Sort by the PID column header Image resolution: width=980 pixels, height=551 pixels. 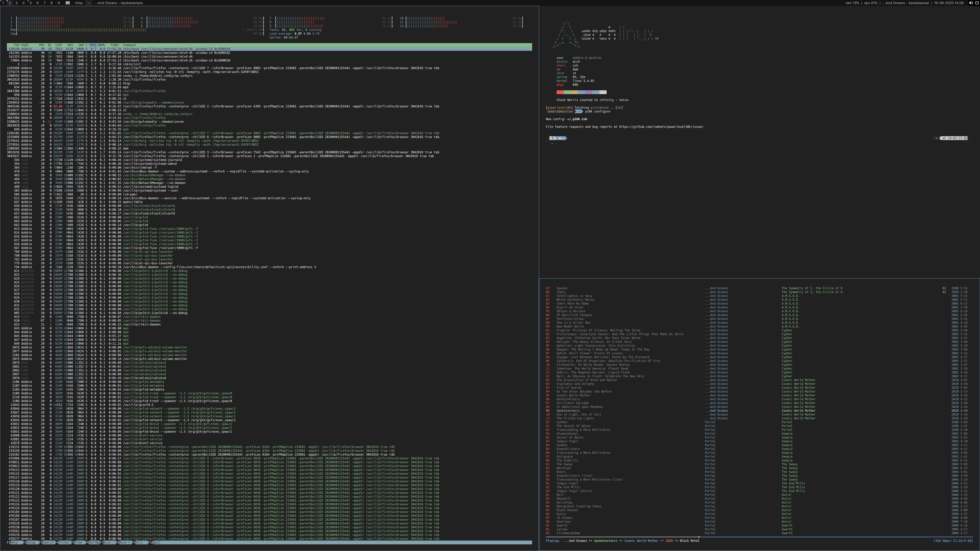[17, 45]
